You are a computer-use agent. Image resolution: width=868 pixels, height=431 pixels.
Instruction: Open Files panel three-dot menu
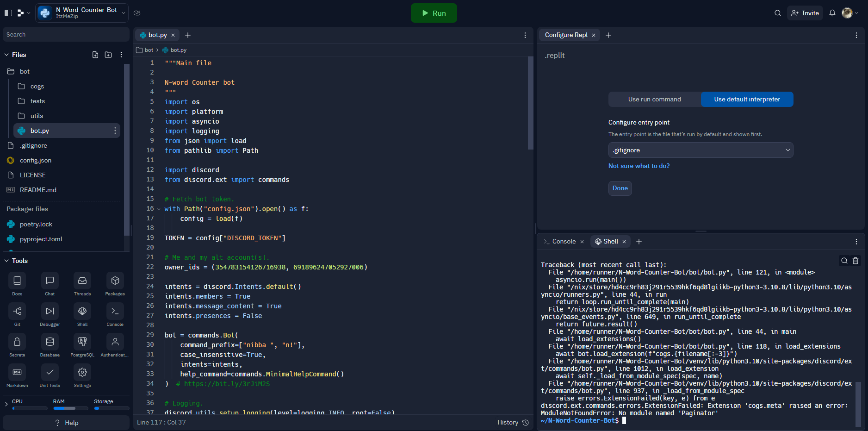point(121,55)
